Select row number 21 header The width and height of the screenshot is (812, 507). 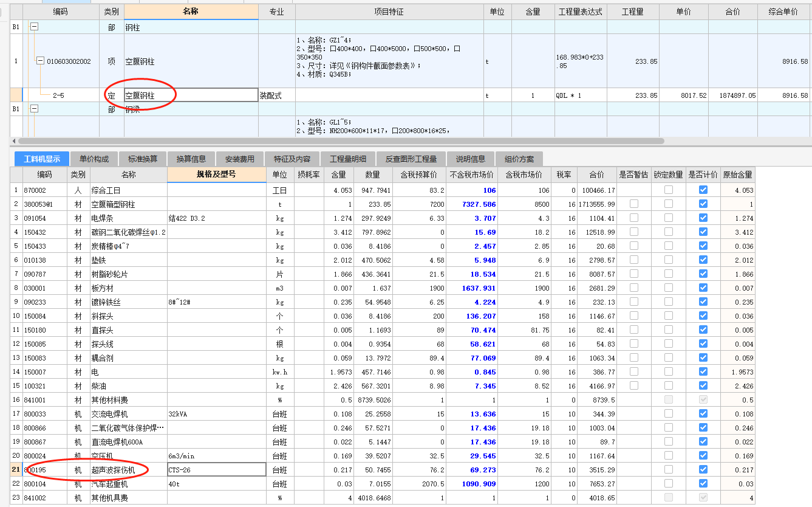pos(16,469)
